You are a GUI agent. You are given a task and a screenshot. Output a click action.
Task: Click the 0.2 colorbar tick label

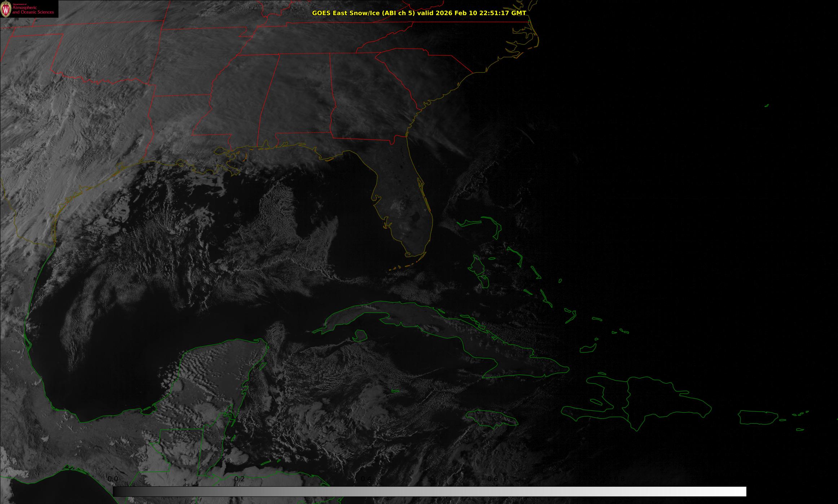click(x=240, y=479)
